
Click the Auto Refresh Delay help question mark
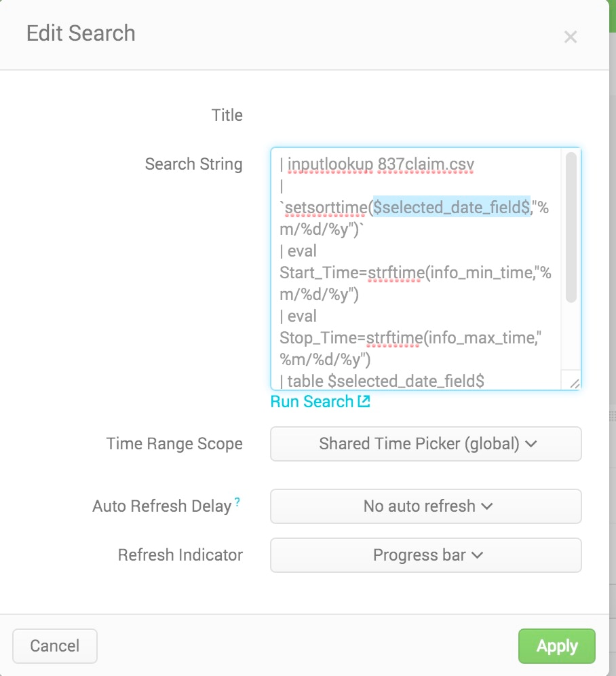(237, 502)
